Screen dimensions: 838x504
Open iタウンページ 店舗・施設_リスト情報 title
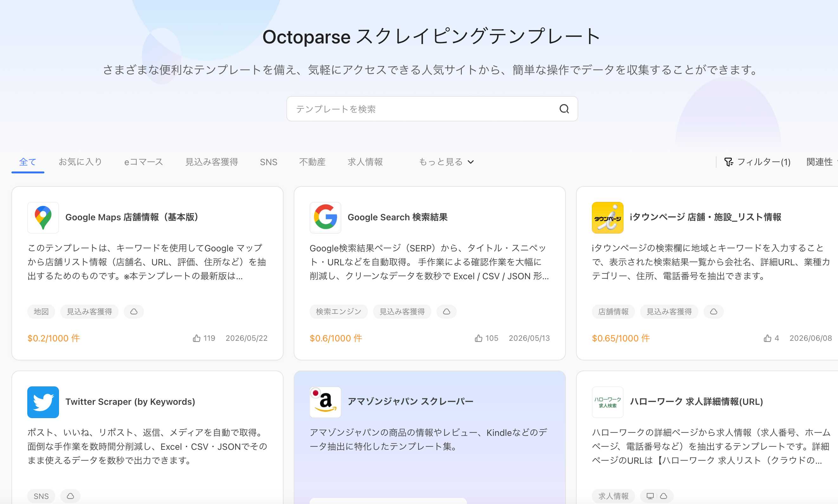[705, 217]
